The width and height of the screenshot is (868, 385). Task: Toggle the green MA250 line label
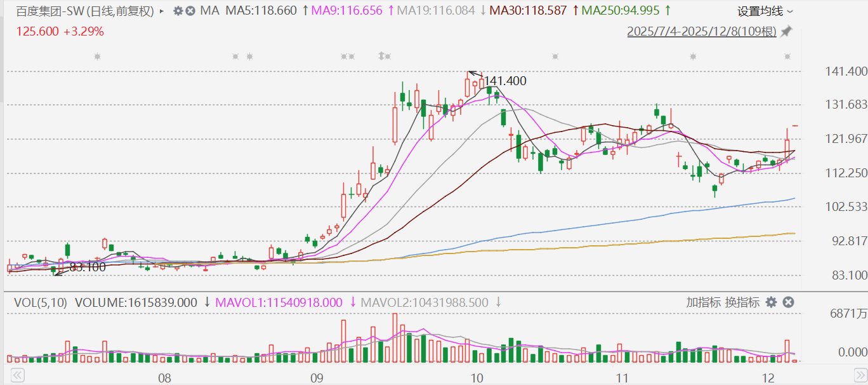[621, 11]
